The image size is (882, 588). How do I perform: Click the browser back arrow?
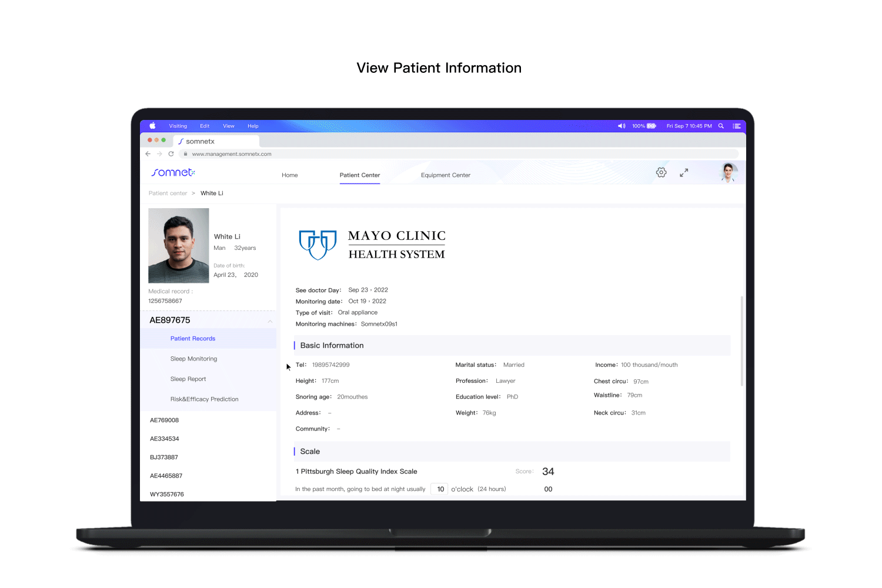click(x=148, y=154)
